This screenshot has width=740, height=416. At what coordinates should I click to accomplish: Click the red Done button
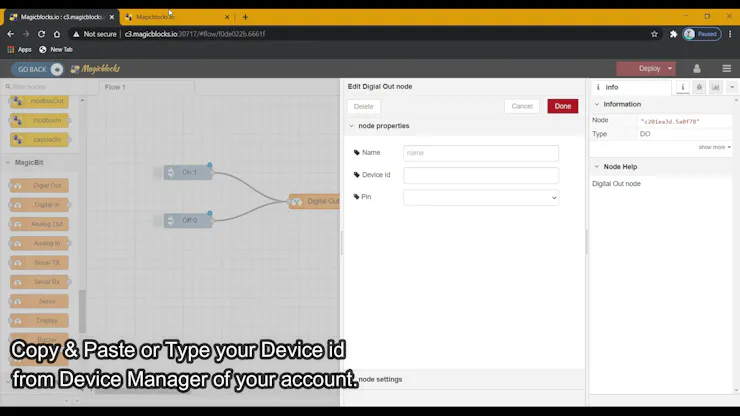(x=563, y=106)
